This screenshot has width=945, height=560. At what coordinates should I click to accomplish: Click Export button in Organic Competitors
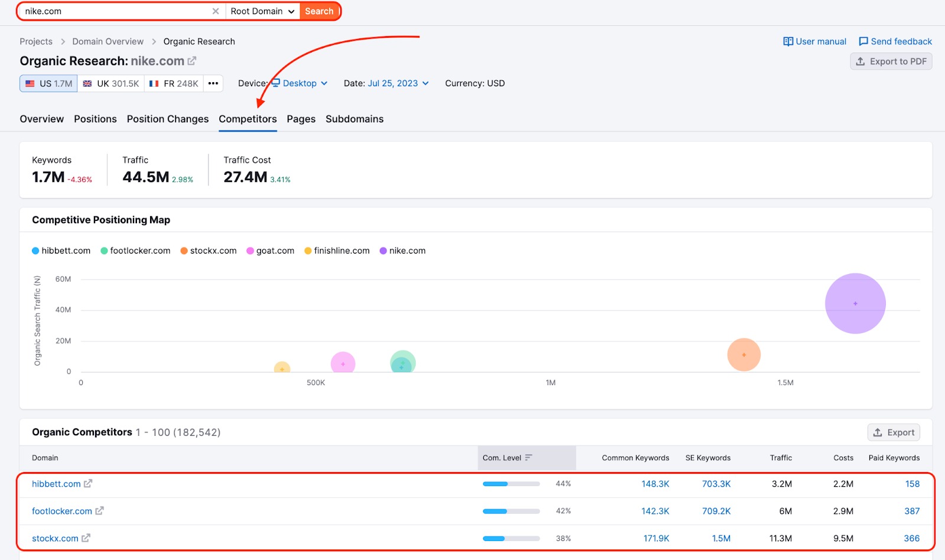894,432
